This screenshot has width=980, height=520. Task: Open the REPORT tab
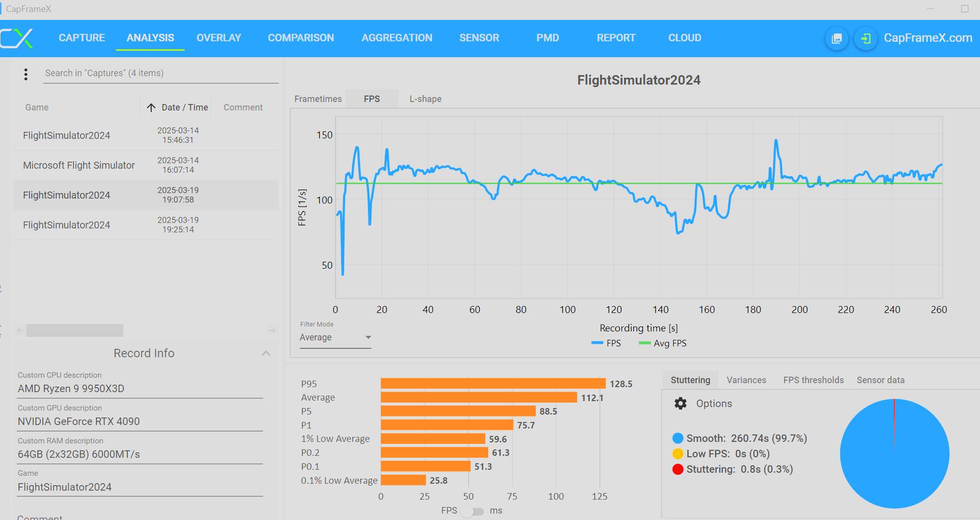click(x=616, y=38)
